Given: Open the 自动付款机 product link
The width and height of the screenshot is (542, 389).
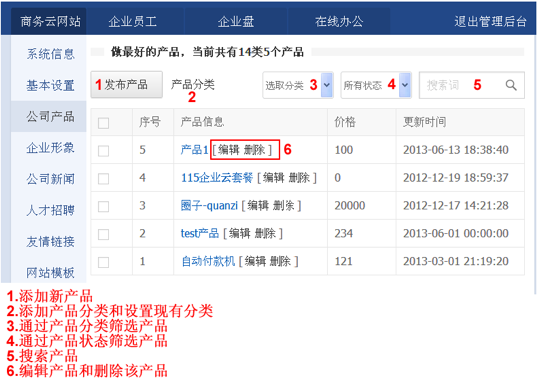Looking at the screenshot, I should click(x=208, y=261).
